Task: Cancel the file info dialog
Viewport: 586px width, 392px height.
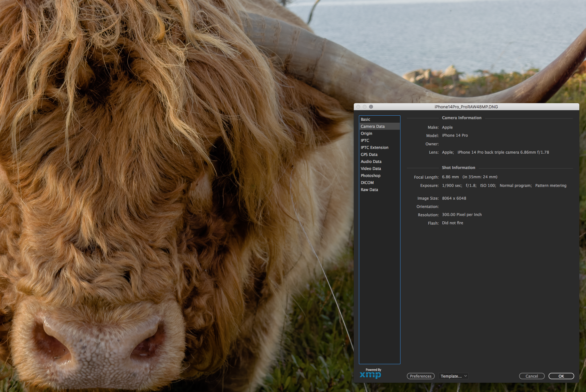Action: pyautogui.click(x=532, y=376)
